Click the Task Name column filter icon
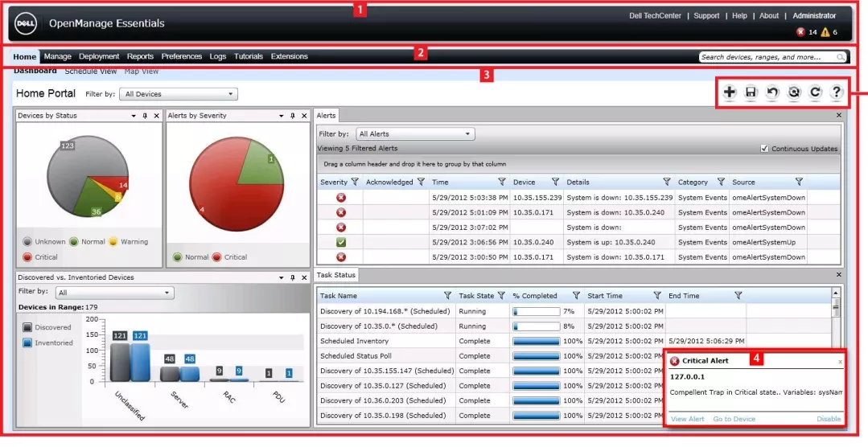Viewport: 868px width, 447px height. click(447, 296)
